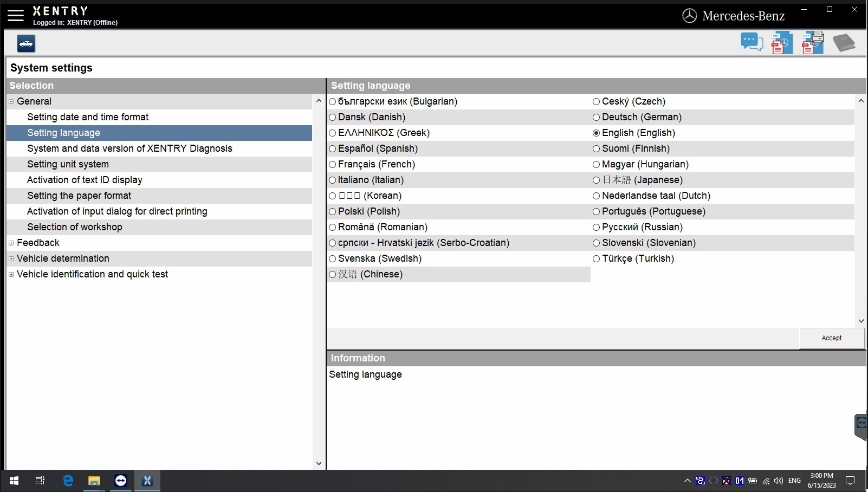Select Deutsch (German) radio button

click(x=596, y=117)
